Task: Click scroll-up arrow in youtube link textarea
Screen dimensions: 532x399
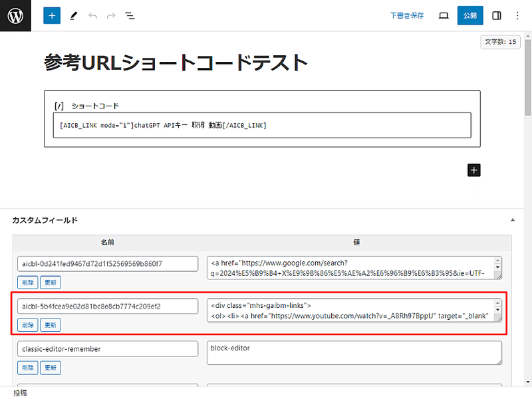Action: click(497, 303)
